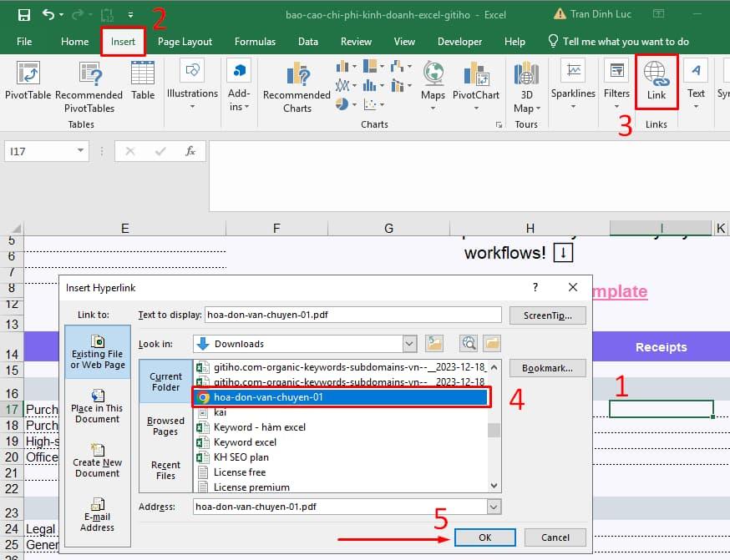Open the Maps chart tool
The image size is (730, 560).
click(432, 83)
